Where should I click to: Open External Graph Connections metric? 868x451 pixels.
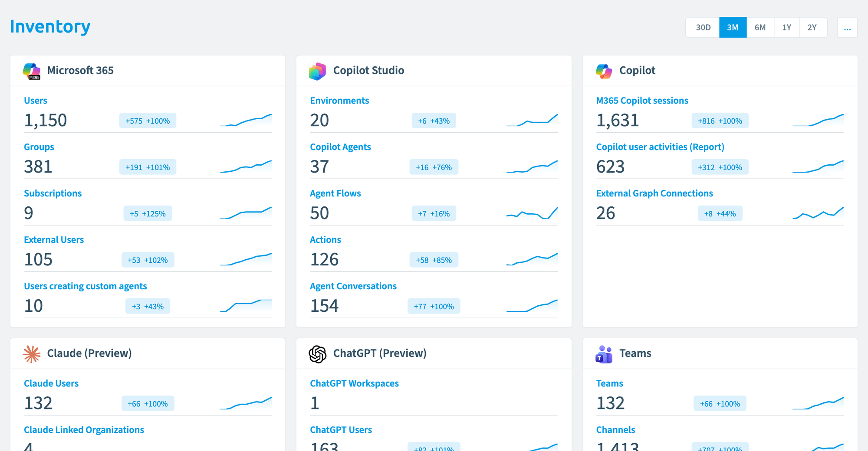click(x=654, y=193)
